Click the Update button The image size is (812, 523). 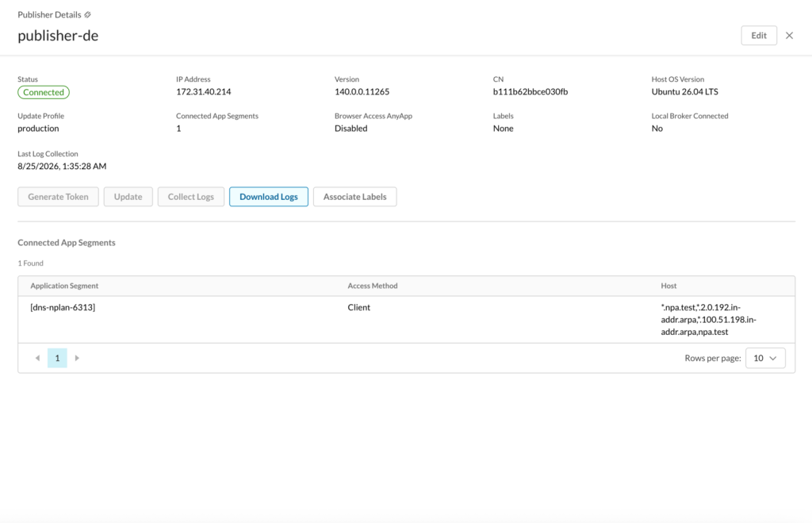128,197
